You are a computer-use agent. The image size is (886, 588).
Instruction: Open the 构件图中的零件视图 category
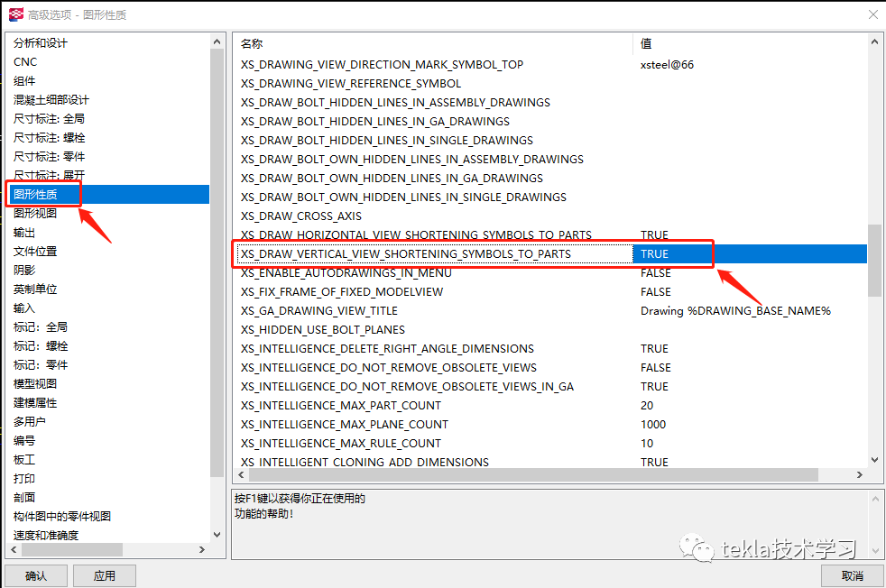point(62,516)
